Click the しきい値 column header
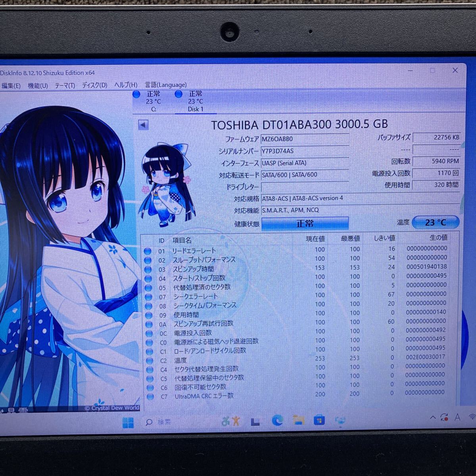The image size is (476, 476). point(384,238)
